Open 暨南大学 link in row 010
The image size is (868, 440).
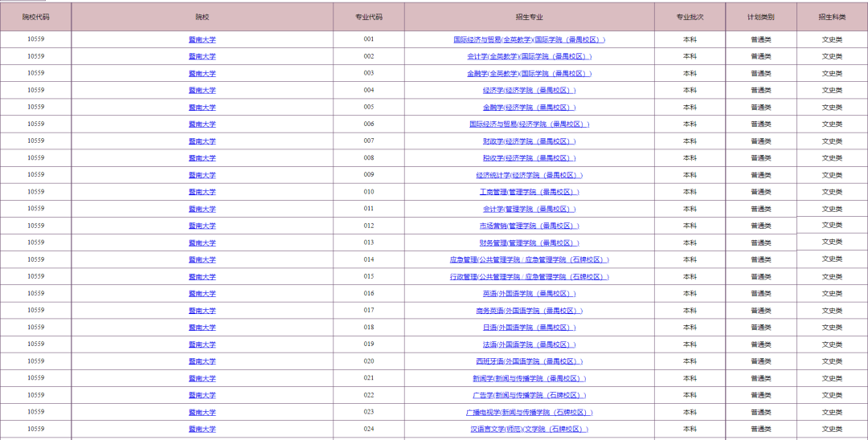202,192
